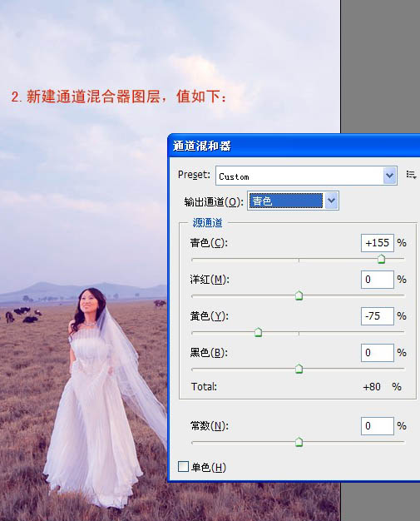Screen dimensions: 420x521
Task: Enable the 单色 monochrome checkbox
Action: pos(183,467)
